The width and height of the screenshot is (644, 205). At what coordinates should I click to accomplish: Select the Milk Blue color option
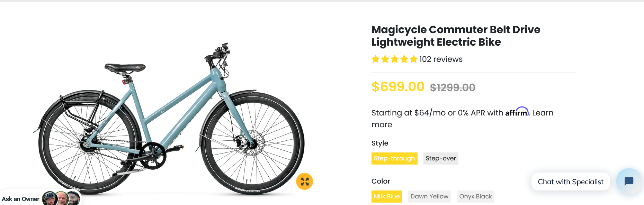coord(387,196)
